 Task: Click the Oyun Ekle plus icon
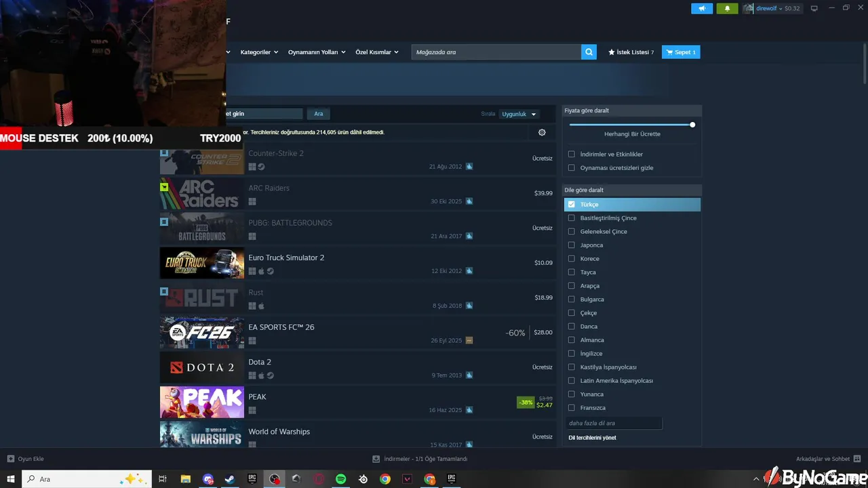tap(10, 459)
